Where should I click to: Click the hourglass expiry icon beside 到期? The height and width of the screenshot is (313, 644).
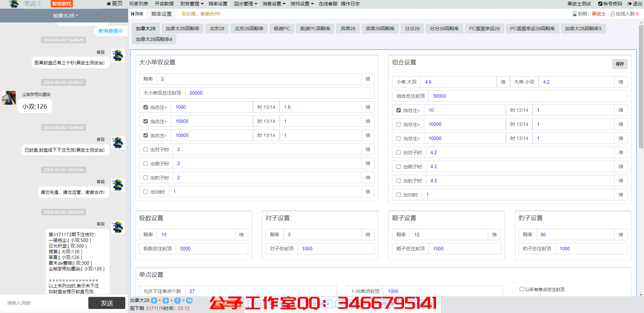tap(574, 14)
